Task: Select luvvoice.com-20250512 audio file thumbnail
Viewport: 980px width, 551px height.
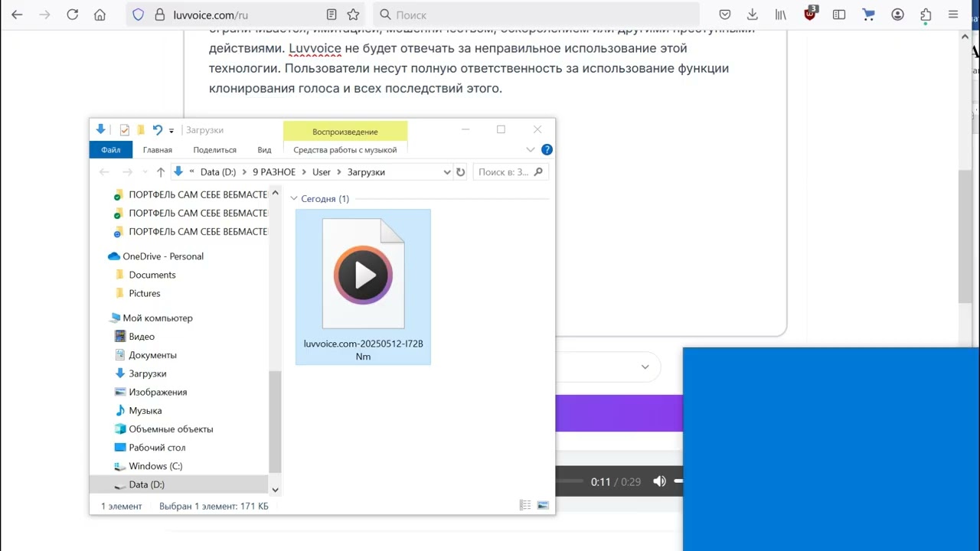Action: tap(363, 286)
